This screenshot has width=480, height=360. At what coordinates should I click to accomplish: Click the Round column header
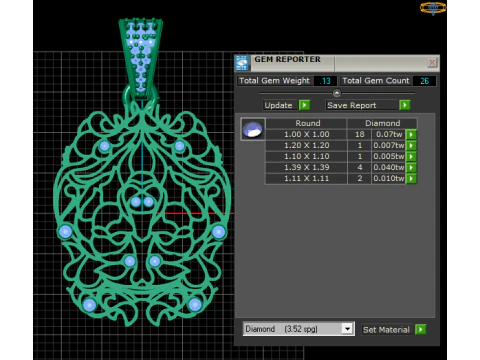307,123
